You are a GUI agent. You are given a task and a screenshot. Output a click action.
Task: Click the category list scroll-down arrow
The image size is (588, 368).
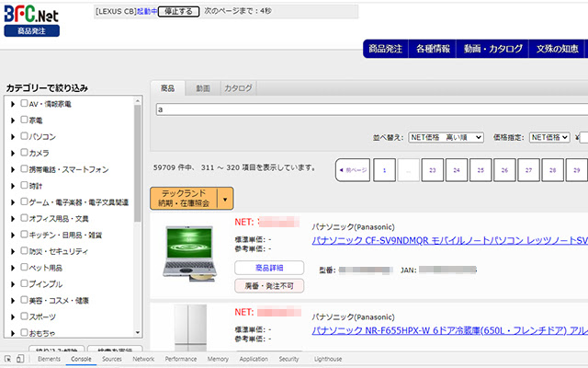[138, 333]
